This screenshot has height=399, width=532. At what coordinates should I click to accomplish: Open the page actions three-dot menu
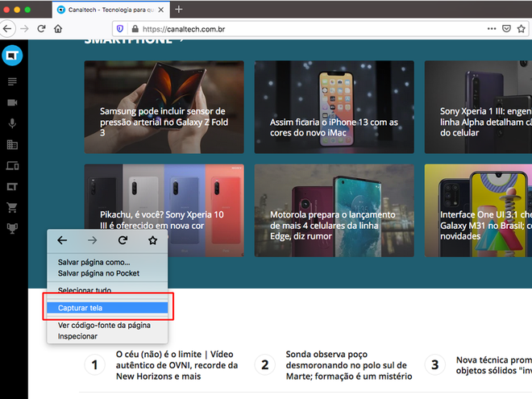[x=492, y=29]
